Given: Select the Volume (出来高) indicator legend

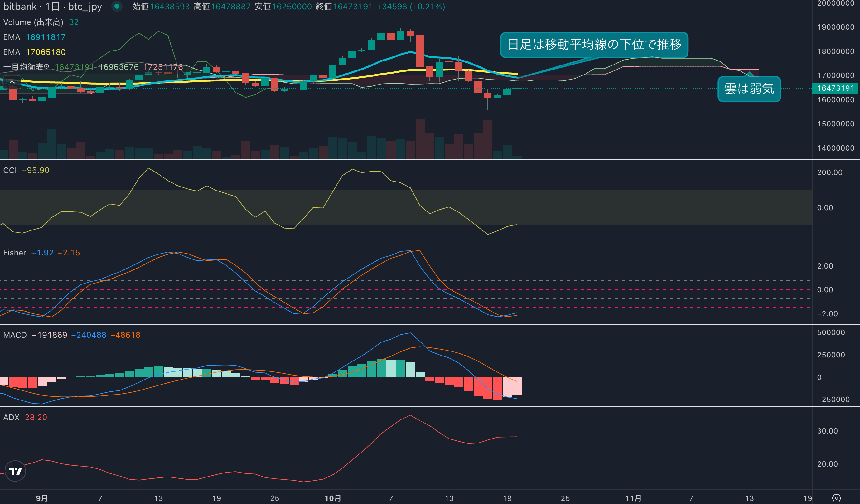Looking at the screenshot, I should point(33,22).
